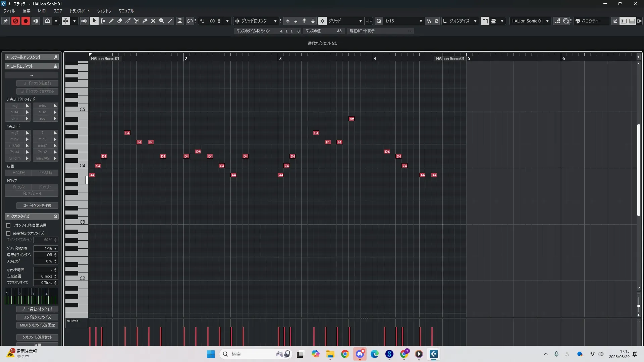This screenshot has width=644, height=362.
Task: Click クオンタイズをリセット button
Action: [x=37, y=337]
